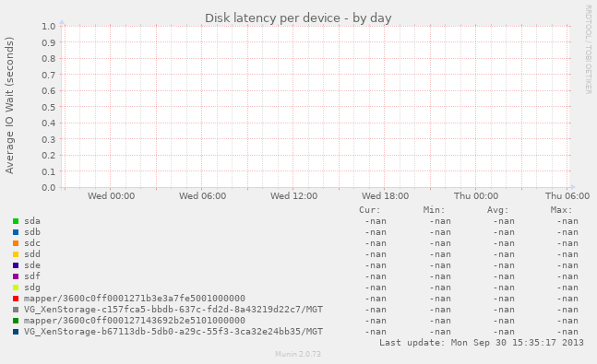Click the Min: column header

[x=434, y=210]
